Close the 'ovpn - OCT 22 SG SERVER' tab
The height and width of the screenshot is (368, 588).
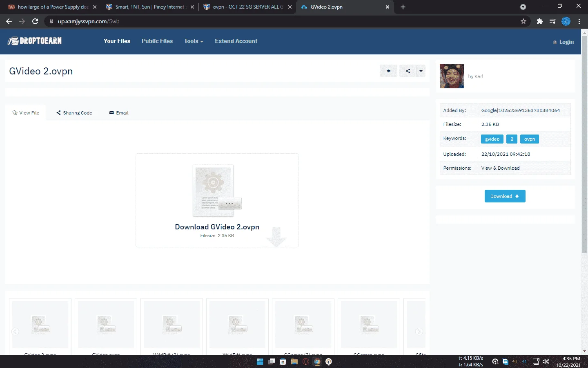point(290,7)
